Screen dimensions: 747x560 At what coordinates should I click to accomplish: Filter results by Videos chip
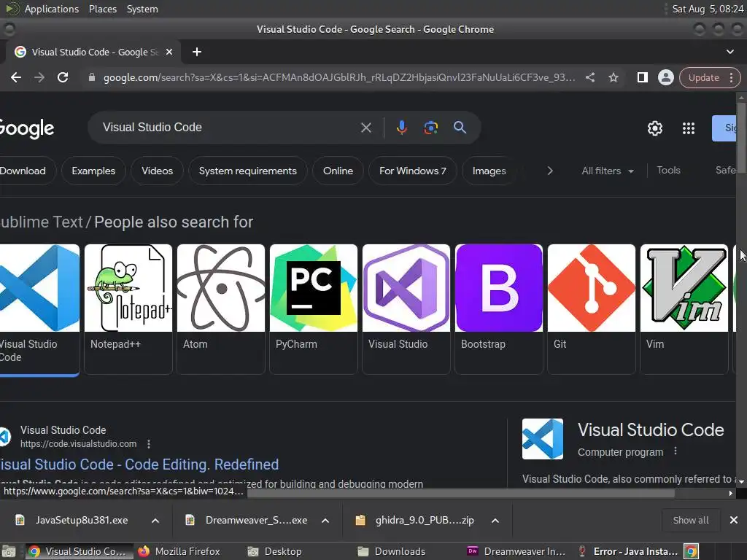(158, 171)
